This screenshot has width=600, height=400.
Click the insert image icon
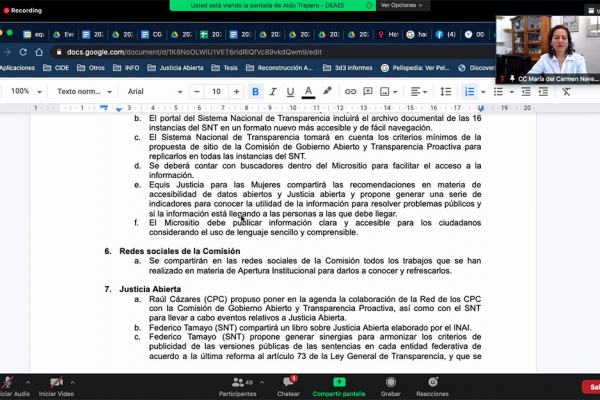[385, 91]
